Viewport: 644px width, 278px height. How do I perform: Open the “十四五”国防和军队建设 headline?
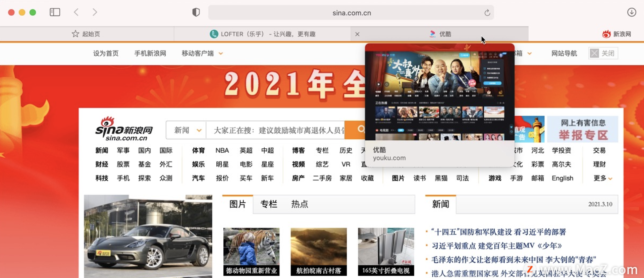tap(498, 232)
